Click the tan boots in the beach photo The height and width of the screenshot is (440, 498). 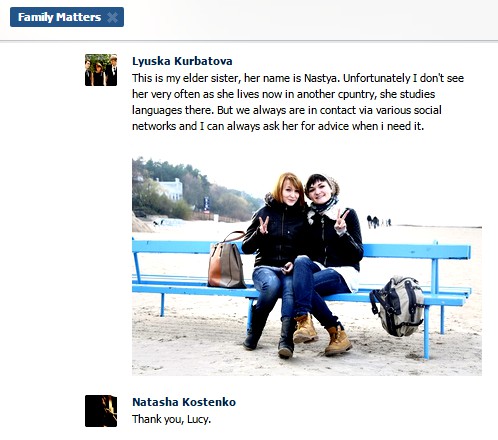(x=323, y=334)
